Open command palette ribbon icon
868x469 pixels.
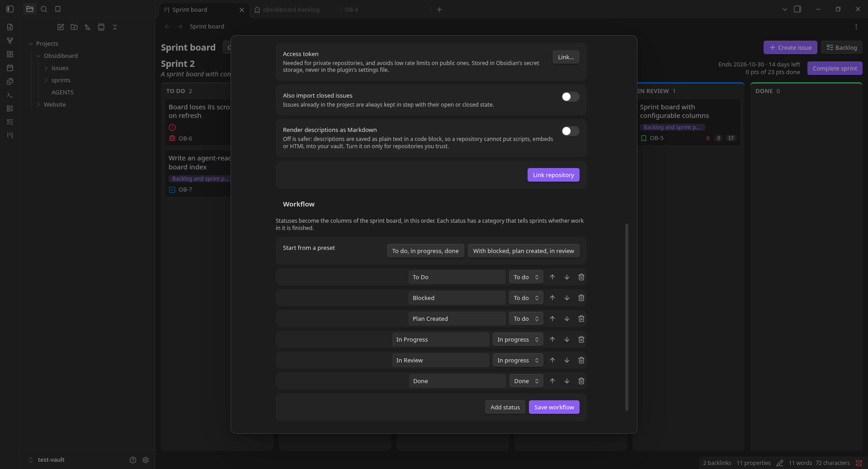coord(10,95)
